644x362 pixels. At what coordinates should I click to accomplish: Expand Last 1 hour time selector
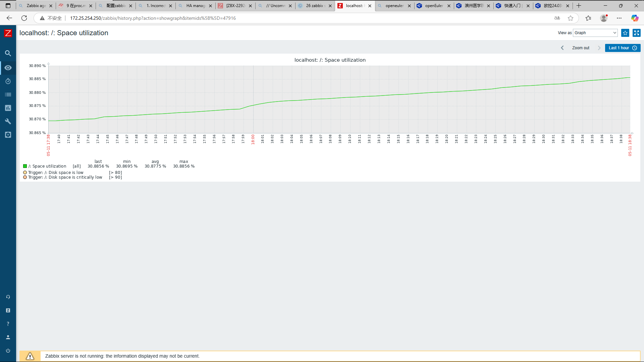[623, 48]
